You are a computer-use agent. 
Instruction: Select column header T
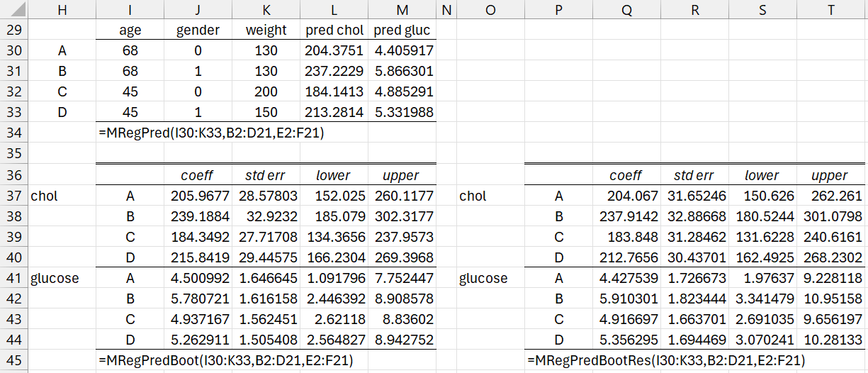point(830,9)
